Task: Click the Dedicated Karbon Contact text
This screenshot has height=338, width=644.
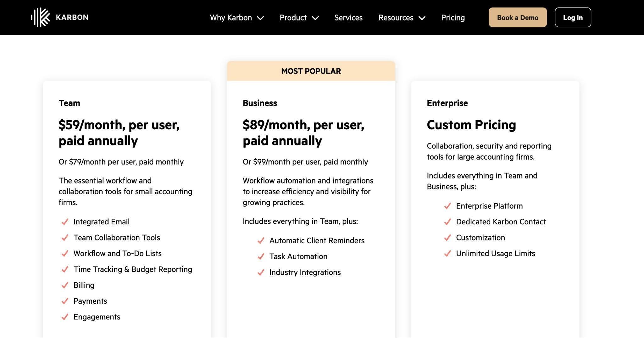Action: pos(501,222)
